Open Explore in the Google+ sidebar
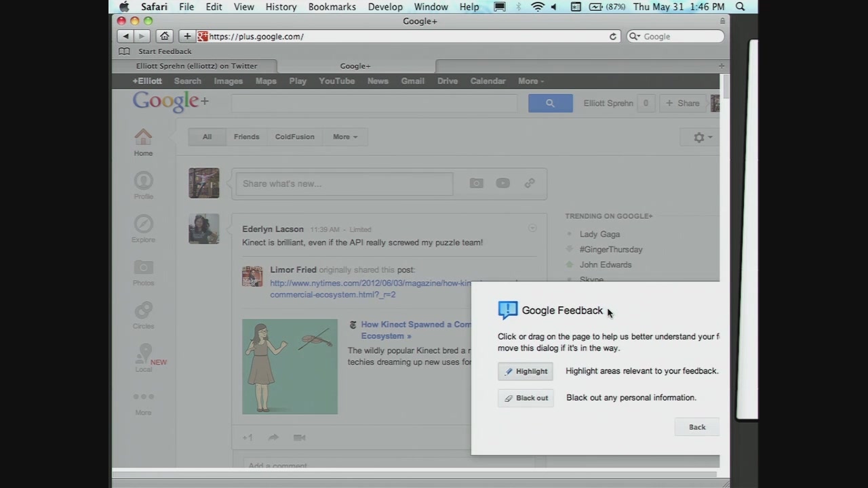The height and width of the screenshot is (488, 868). pos(143,228)
